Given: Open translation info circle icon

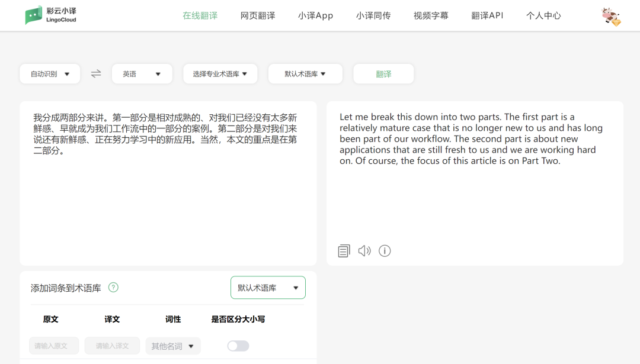Looking at the screenshot, I should coord(385,251).
